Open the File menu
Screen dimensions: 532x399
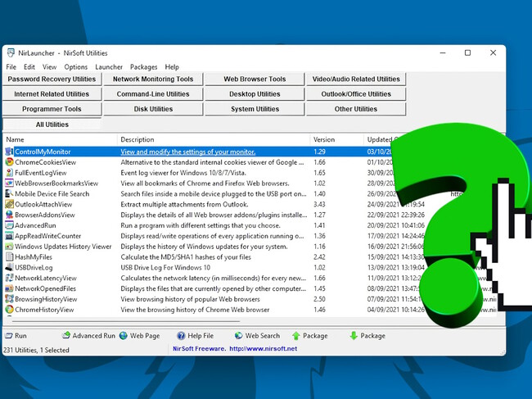[x=11, y=67]
